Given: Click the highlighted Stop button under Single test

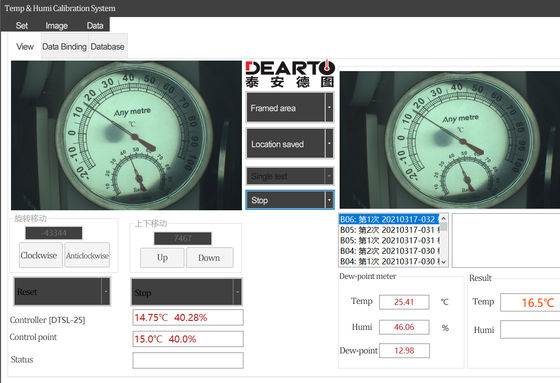Looking at the screenshot, I should tap(286, 200).
